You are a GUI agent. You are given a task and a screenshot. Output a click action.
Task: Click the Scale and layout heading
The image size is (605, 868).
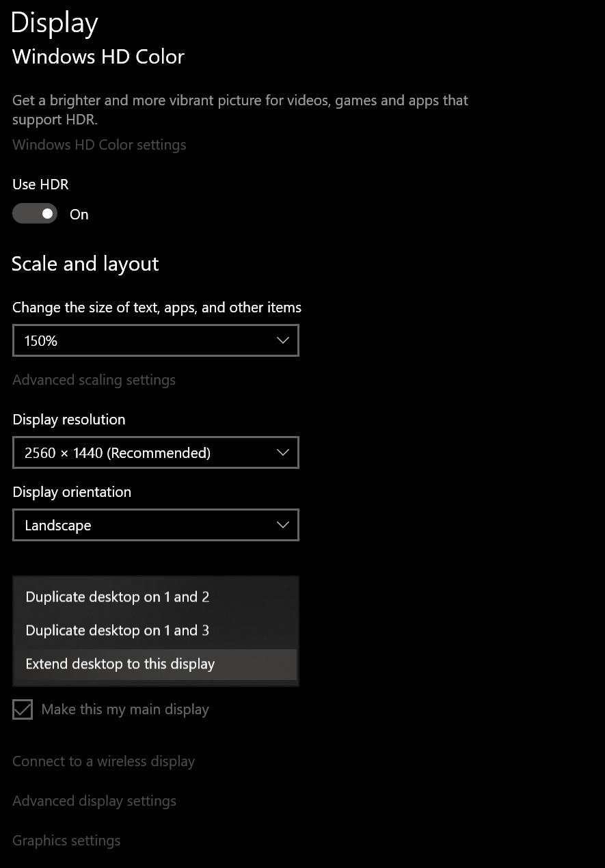click(85, 264)
